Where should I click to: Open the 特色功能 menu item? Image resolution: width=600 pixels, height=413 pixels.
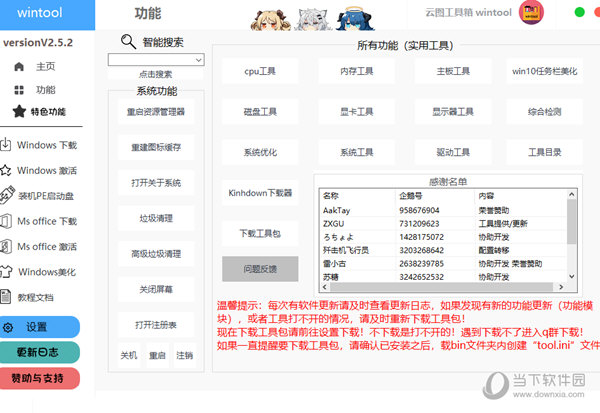pyautogui.click(x=48, y=112)
